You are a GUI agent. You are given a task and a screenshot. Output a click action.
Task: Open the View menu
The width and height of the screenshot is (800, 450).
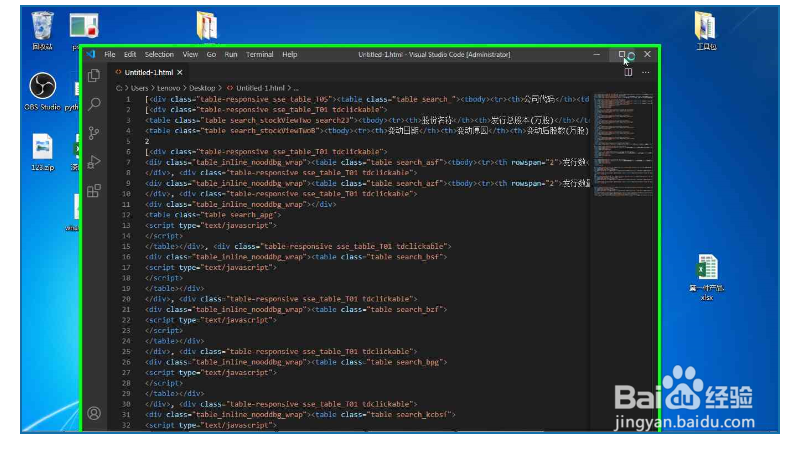pyautogui.click(x=190, y=54)
